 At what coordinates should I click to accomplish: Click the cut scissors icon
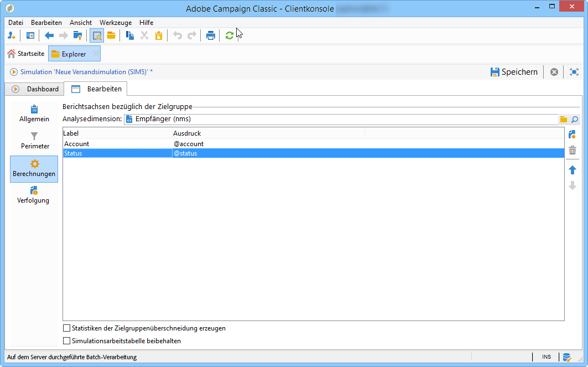point(144,35)
